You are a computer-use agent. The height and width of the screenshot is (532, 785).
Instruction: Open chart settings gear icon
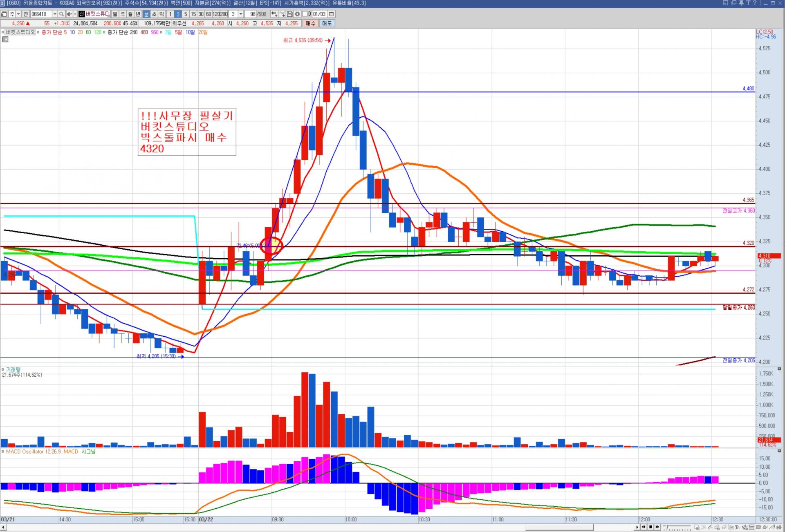click(x=297, y=14)
